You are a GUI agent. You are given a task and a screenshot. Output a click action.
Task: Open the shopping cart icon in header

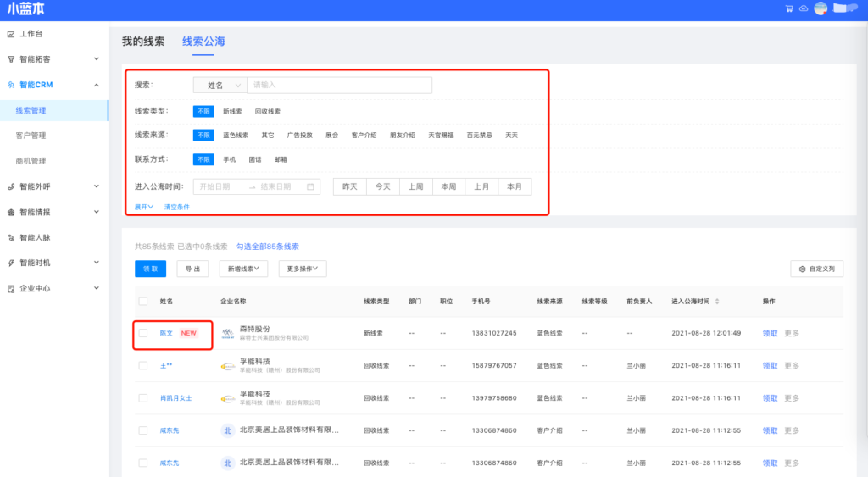[789, 9]
